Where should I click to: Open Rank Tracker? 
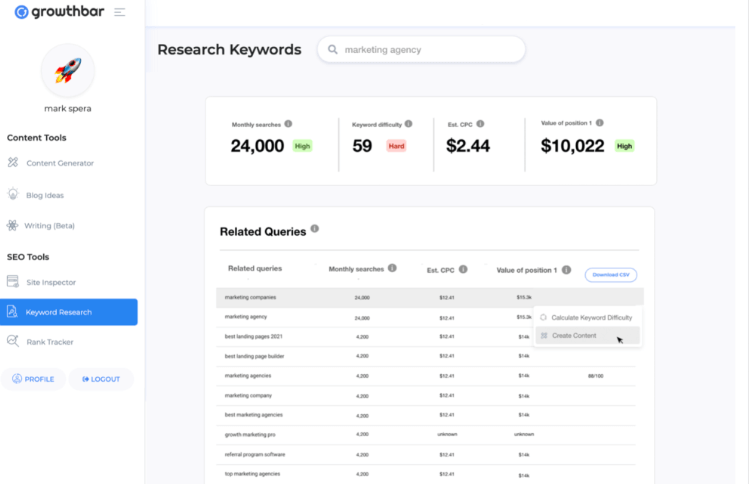pos(50,342)
